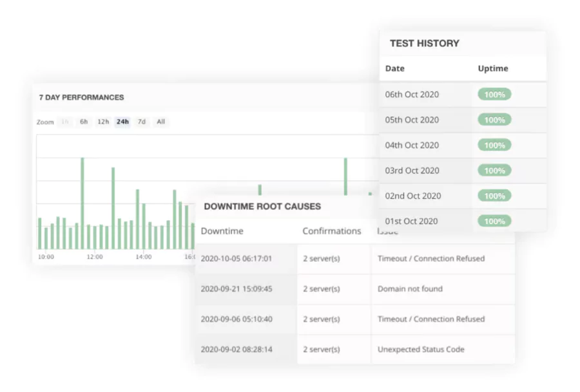
Task: Click the TEST HISTORY panel title
Action: (x=423, y=43)
